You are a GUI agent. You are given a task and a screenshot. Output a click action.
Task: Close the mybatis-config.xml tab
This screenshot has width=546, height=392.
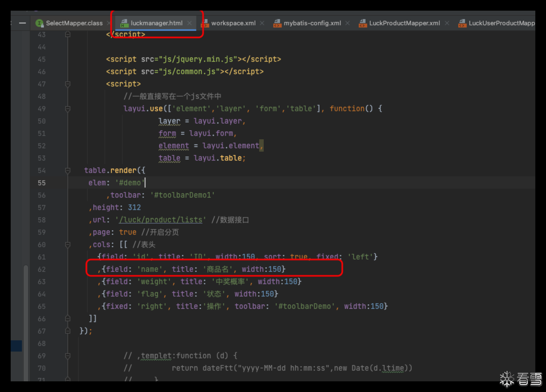point(348,23)
